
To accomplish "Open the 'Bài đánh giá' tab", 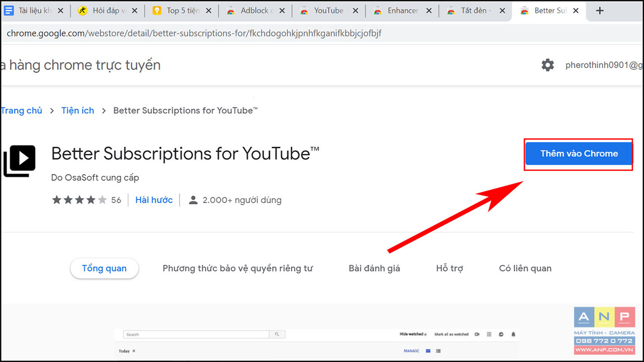I will [x=374, y=268].
